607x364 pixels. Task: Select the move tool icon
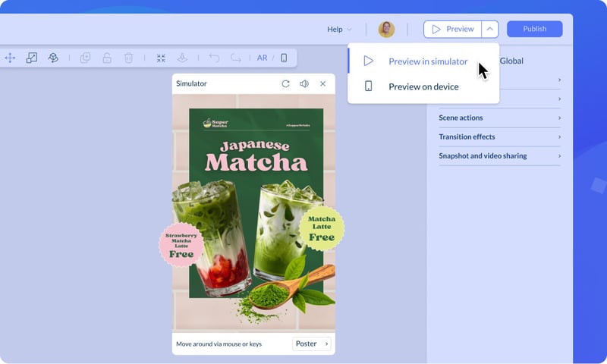coord(10,58)
